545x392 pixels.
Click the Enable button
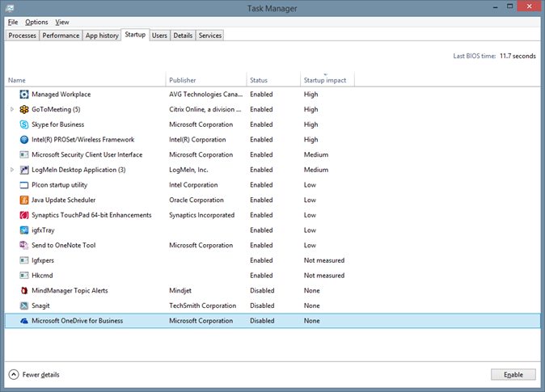click(x=513, y=375)
